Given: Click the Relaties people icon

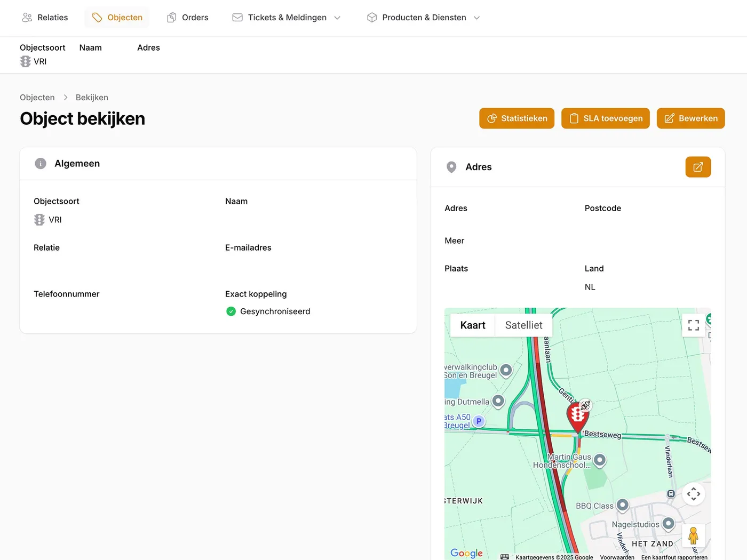Looking at the screenshot, I should [x=27, y=18].
